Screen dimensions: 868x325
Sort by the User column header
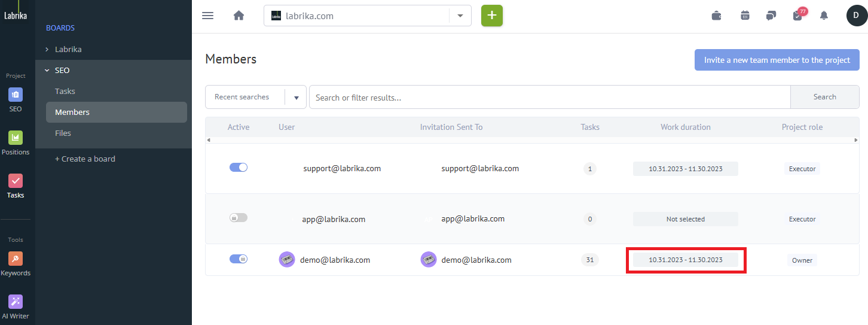pos(287,127)
